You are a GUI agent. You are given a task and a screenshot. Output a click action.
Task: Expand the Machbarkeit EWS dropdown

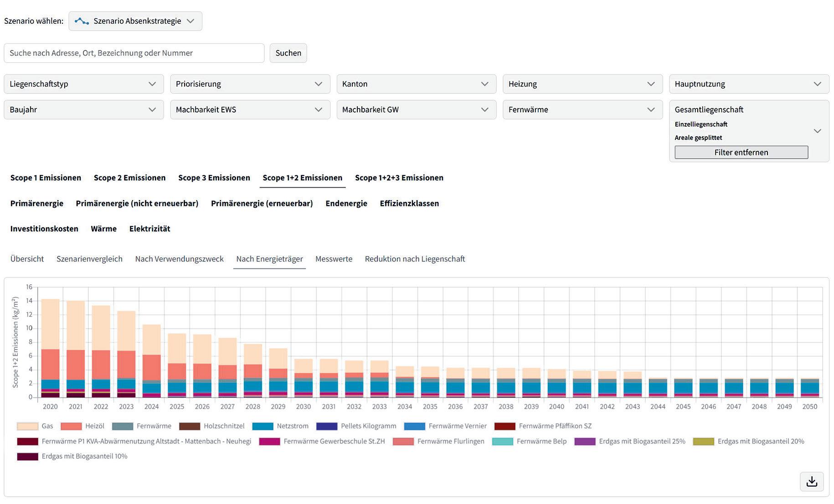250,109
